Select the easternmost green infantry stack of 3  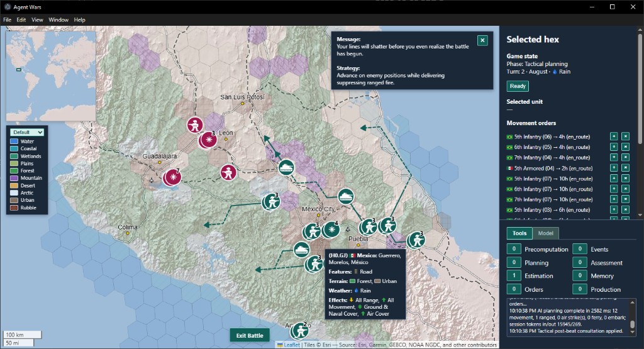tap(416, 240)
